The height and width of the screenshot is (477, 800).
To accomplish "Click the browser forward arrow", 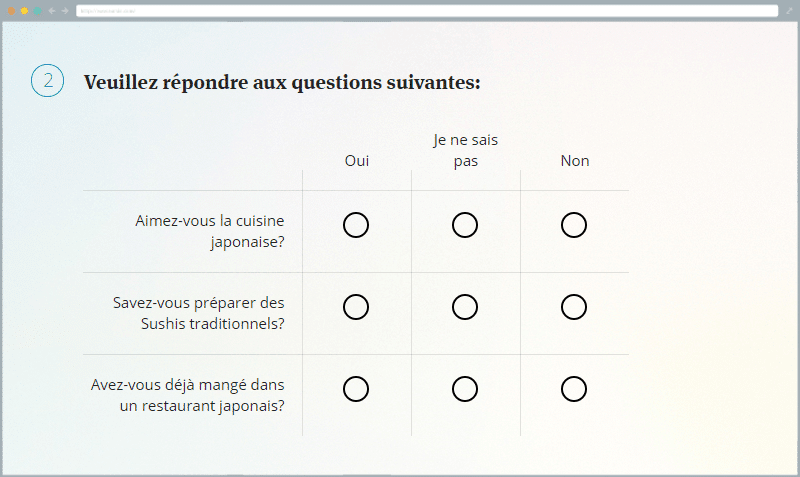I will tap(65, 10).
